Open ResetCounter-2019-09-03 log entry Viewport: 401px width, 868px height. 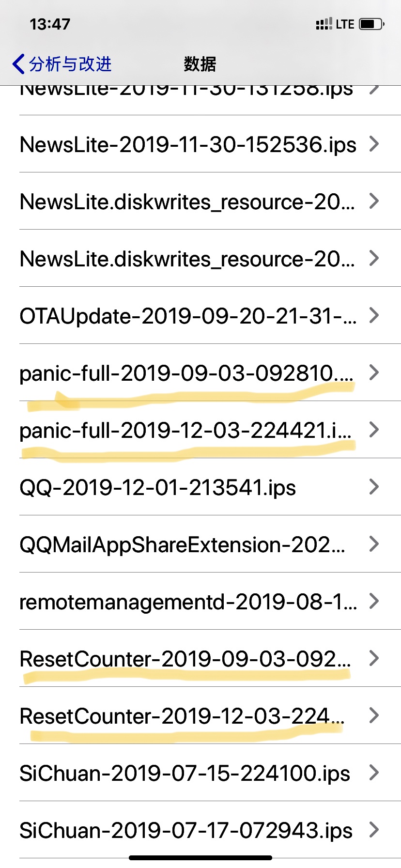(x=185, y=659)
